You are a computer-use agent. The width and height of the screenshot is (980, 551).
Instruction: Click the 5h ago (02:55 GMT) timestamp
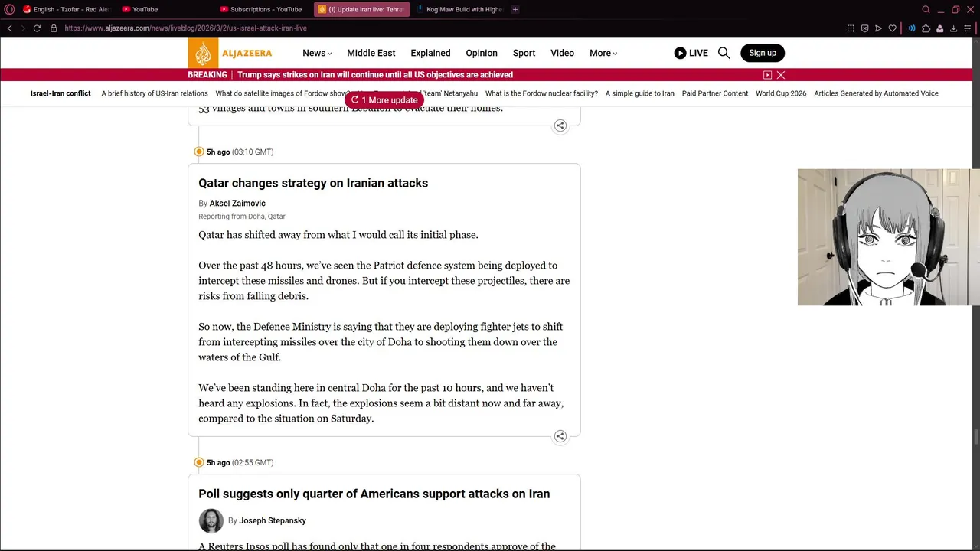click(x=240, y=462)
